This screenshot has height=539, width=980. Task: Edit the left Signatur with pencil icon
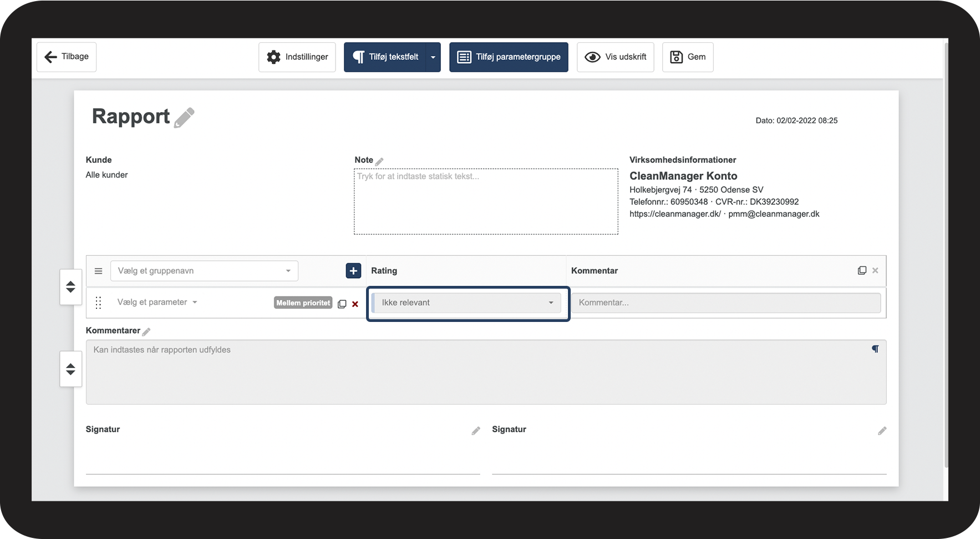[x=476, y=431]
